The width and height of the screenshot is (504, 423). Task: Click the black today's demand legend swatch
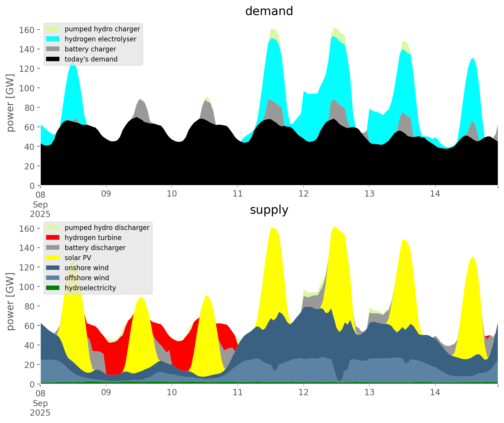(53, 59)
